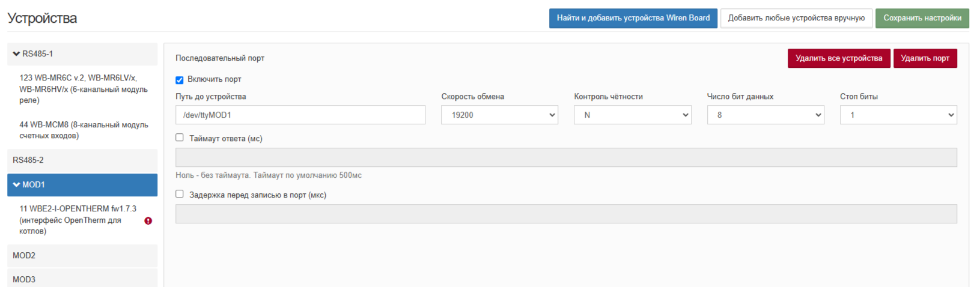Click into the '/dev/ttyMOD1' device path field
This screenshot has height=287, width=980.
pos(300,115)
